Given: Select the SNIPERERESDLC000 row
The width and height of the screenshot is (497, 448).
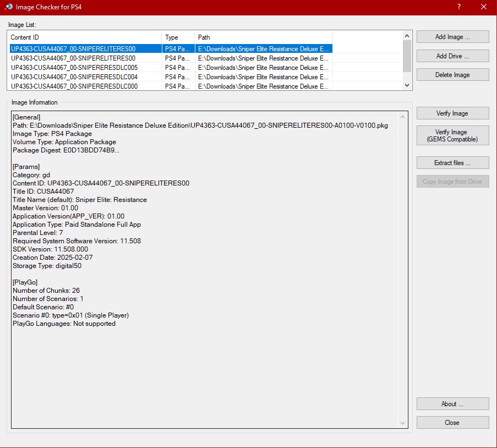Looking at the screenshot, I should pyautogui.click(x=171, y=86).
